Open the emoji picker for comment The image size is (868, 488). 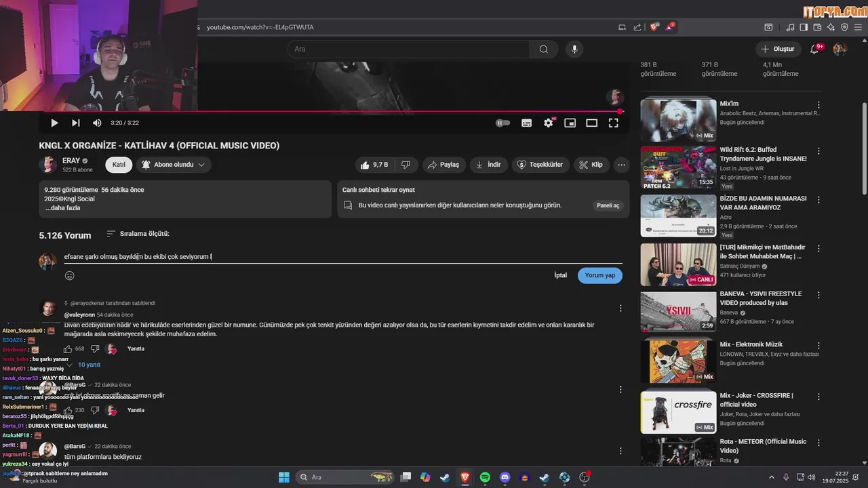click(69, 276)
